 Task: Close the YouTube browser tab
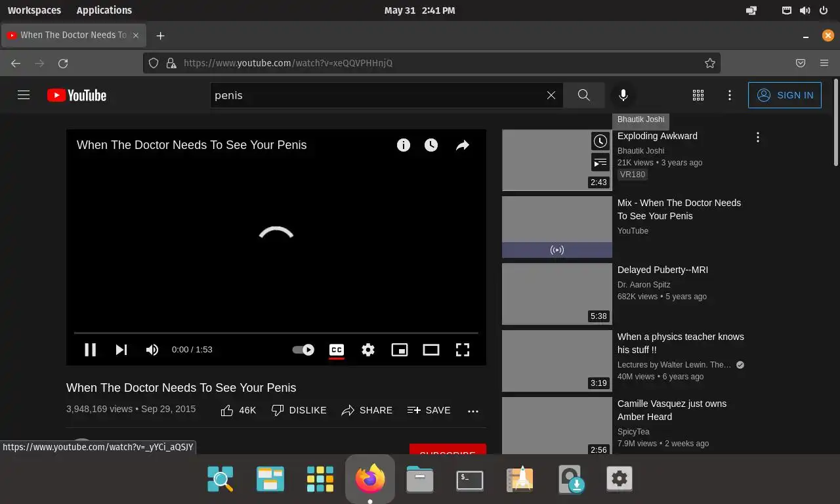[x=136, y=35]
